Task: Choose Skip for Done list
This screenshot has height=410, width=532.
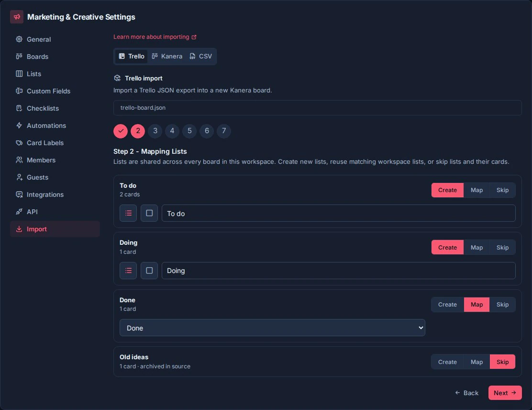Action: [502, 305]
